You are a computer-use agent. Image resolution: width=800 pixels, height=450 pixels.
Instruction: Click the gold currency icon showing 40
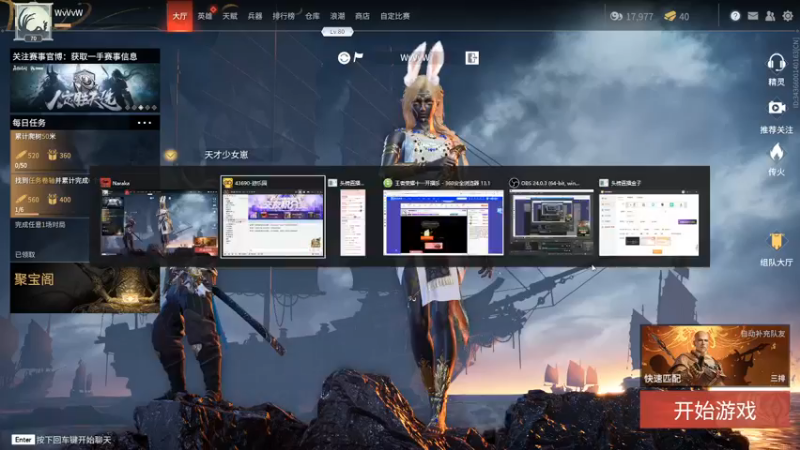pyautogui.click(x=670, y=16)
